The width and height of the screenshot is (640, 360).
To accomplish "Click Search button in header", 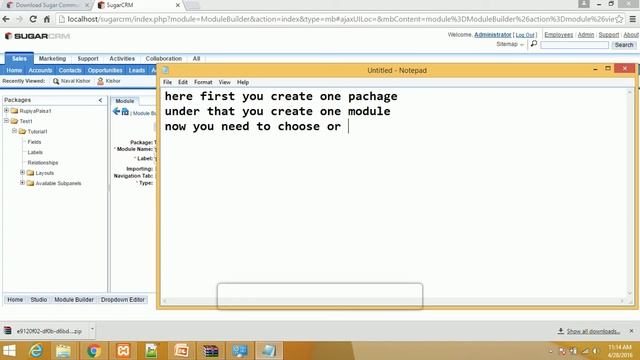I will [x=624, y=45].
